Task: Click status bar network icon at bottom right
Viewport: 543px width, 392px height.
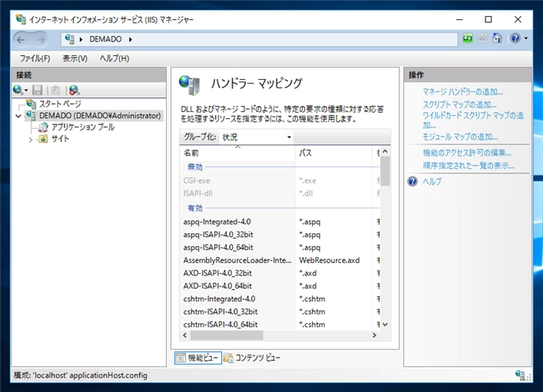Action: 521,375
